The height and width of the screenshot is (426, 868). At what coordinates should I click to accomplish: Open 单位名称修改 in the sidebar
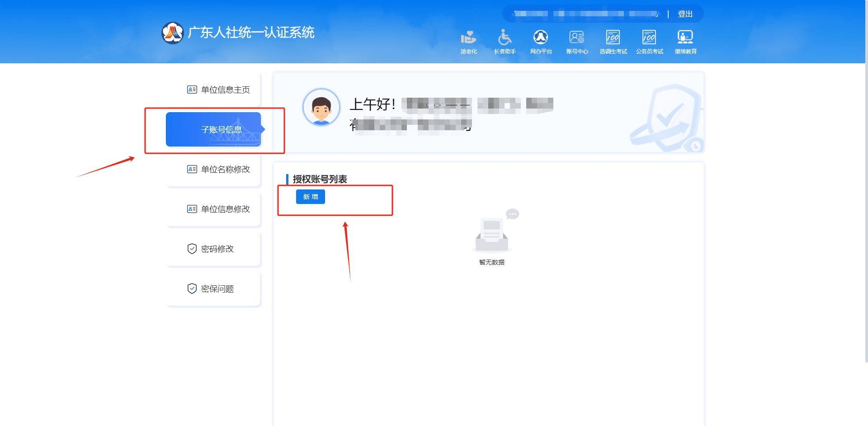[x=218, y=169]
